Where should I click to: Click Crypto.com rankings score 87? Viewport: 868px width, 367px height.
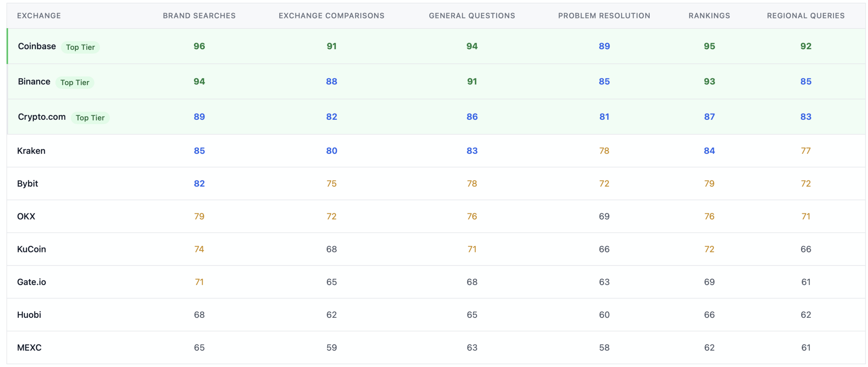coord(709,117)
